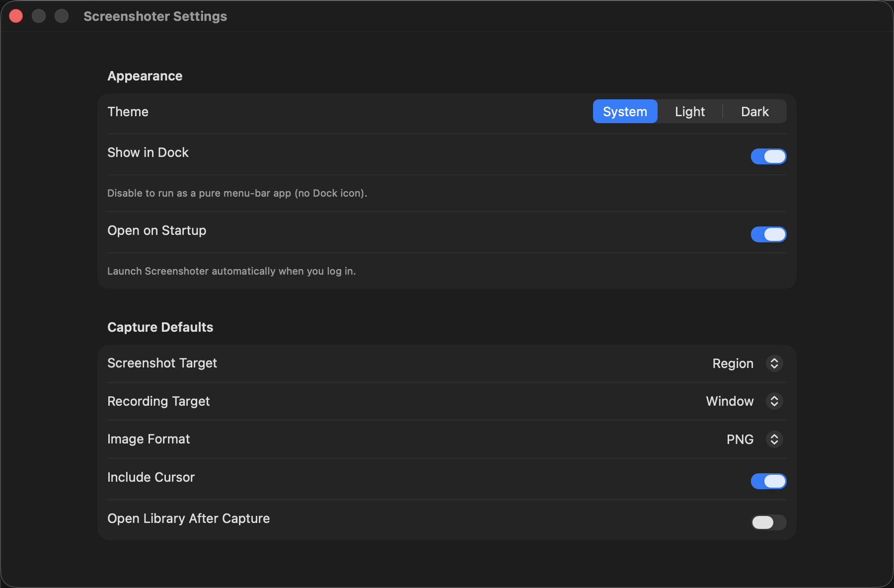Click the Launch Screenshoter automatically description
The width and height of the screenshot is (894, 588).
[x=231, y=271]
